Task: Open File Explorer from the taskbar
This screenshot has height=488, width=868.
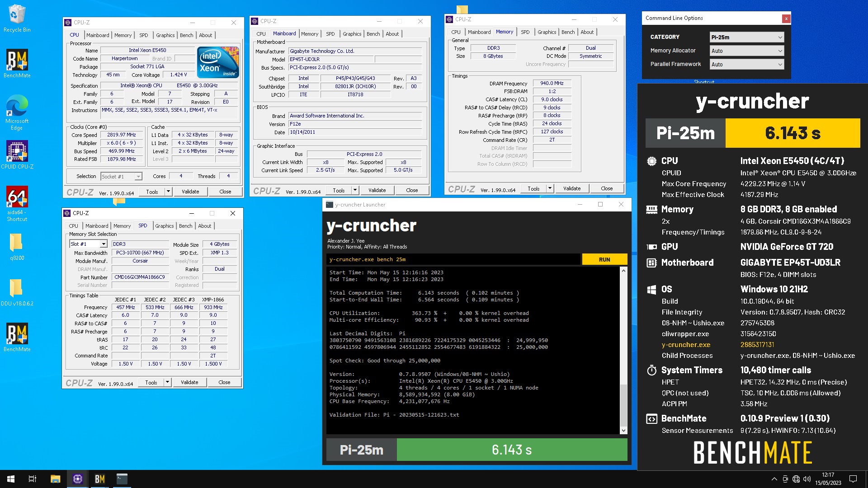Action: 55,479
